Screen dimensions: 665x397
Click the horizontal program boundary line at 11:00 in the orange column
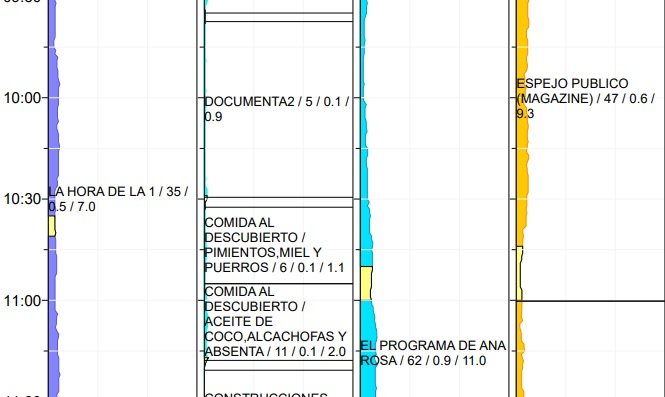(x=590, y=301)
